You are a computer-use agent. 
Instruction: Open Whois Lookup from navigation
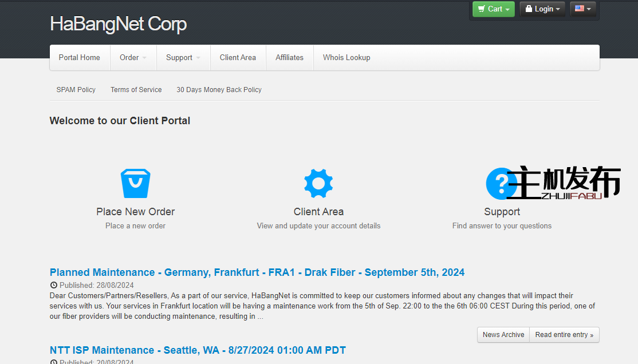point(346,58)
